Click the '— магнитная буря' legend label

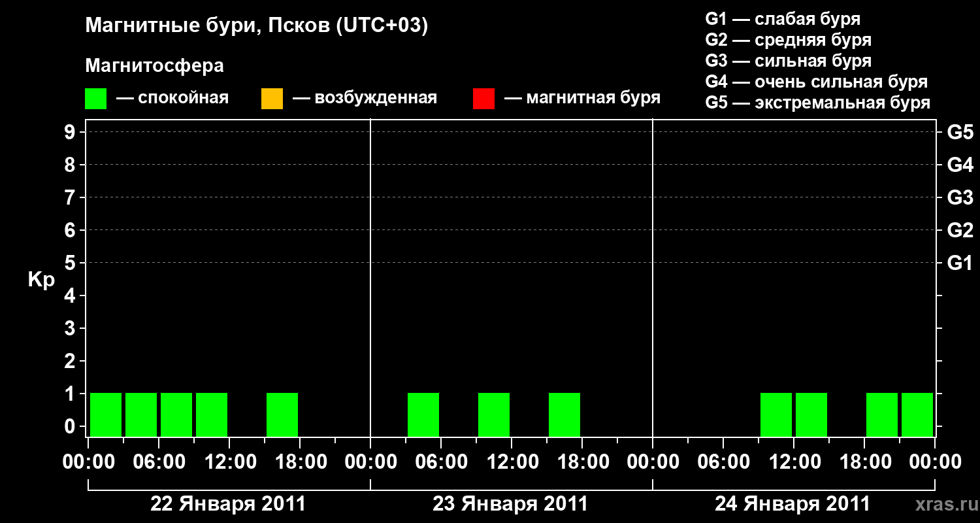(582, 99)
